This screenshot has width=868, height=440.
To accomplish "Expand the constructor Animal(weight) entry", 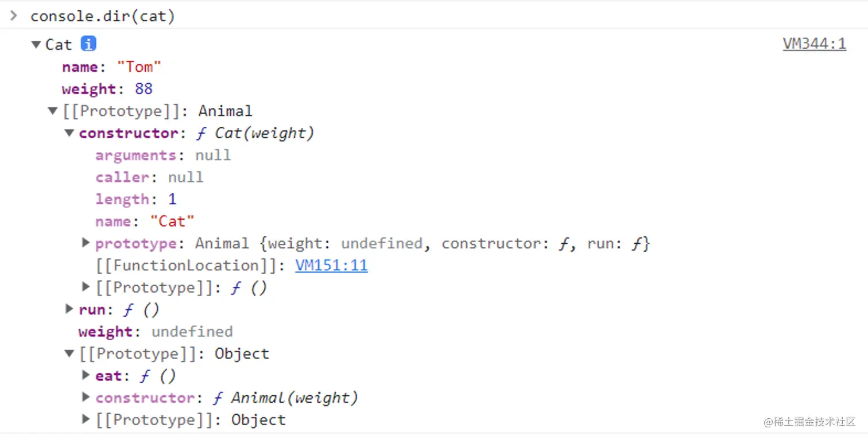I will [x=86, y=398].
